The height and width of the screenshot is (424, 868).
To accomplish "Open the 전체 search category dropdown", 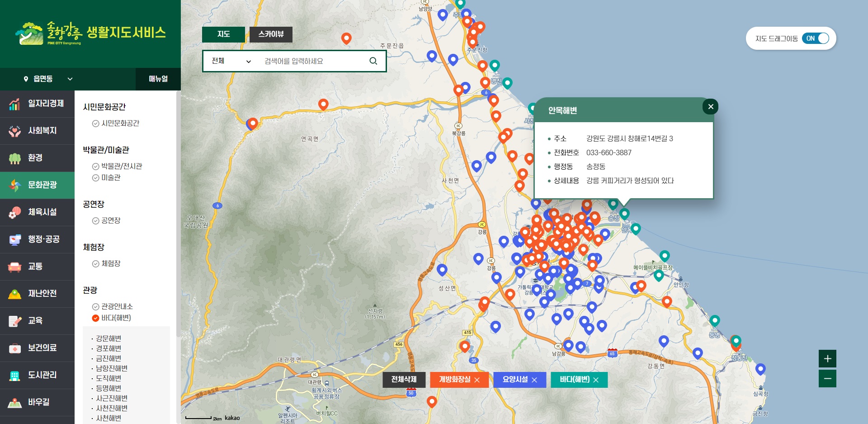I will pos(231,61).
